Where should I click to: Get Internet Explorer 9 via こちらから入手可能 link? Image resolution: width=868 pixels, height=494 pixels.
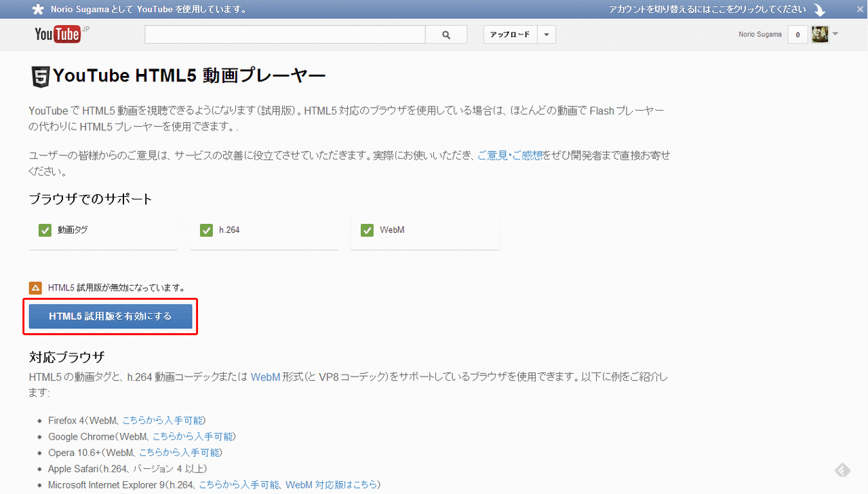click(239, 485)
